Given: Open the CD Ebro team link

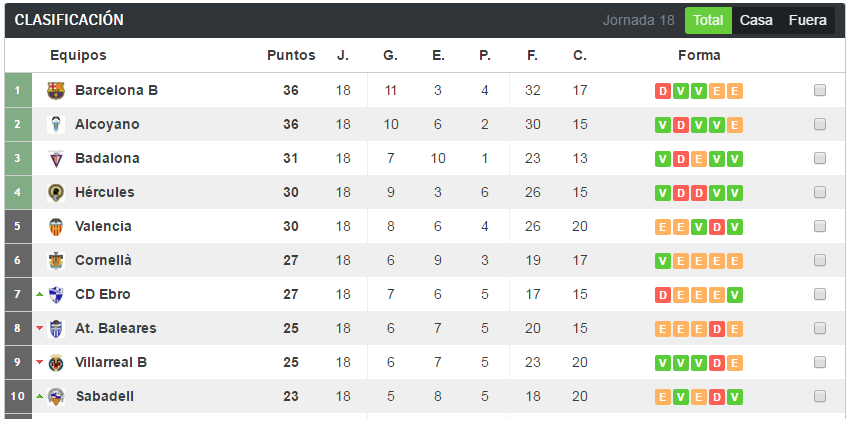Looking at the screenshot, I should point(102,295).
